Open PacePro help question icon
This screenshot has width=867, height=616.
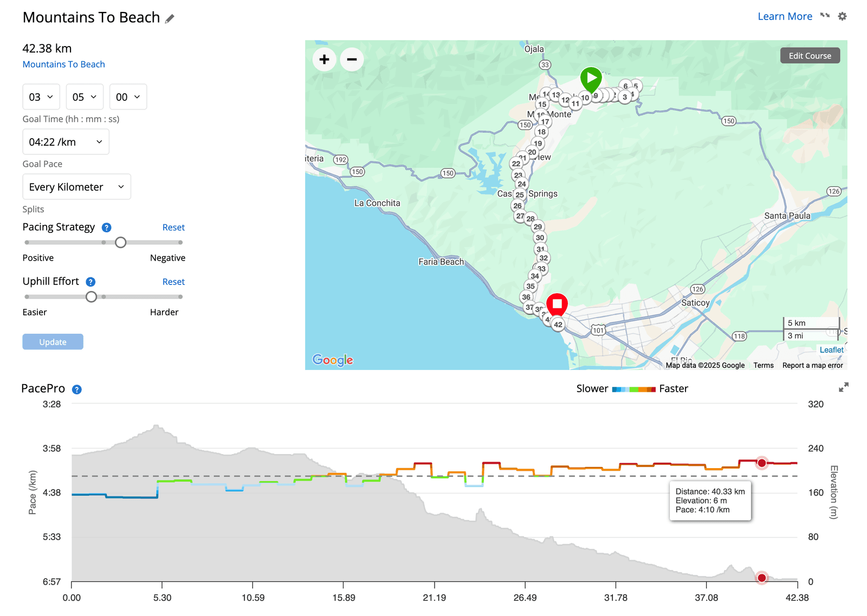pyautogui.click(x=77, y=390)
